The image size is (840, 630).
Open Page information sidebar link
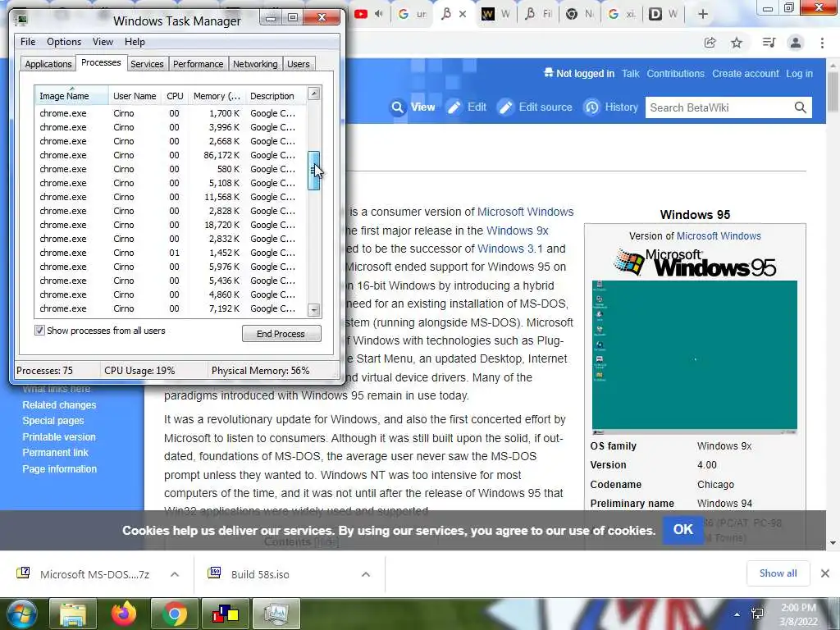click(59, 469)
